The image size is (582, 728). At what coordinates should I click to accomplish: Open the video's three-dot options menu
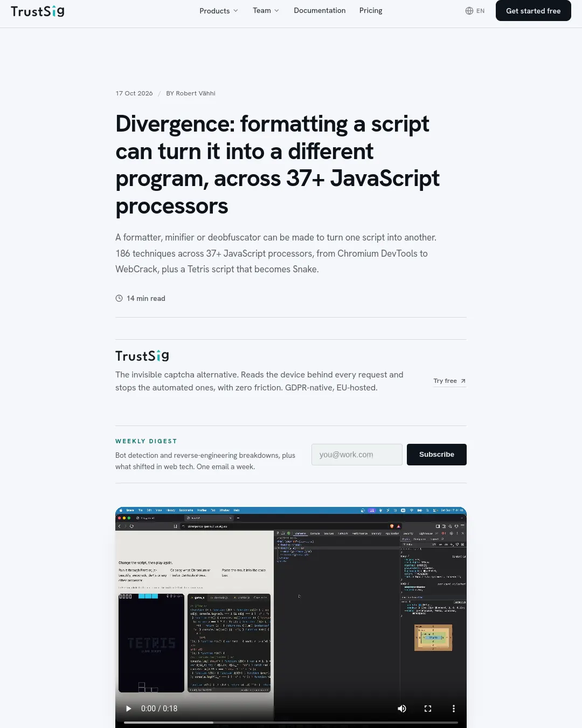[454, 709]
